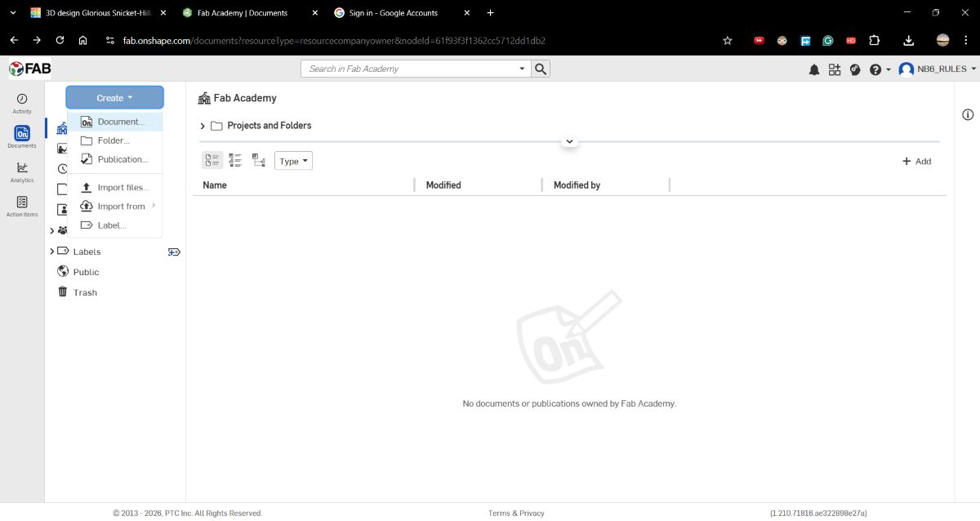Open the Onshape apps grid

click(835, 69)
